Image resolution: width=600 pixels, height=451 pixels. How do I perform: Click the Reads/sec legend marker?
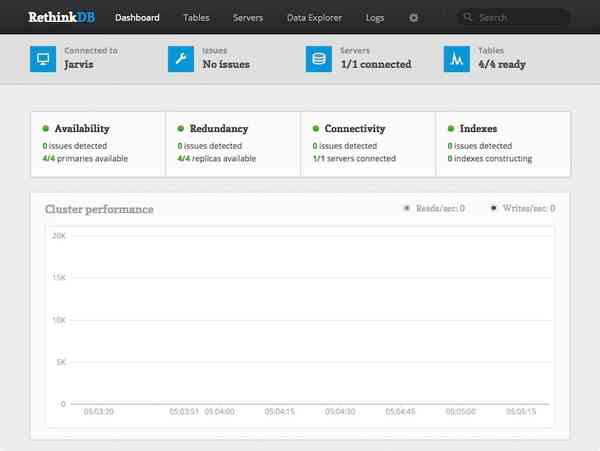tap(407, 208)
